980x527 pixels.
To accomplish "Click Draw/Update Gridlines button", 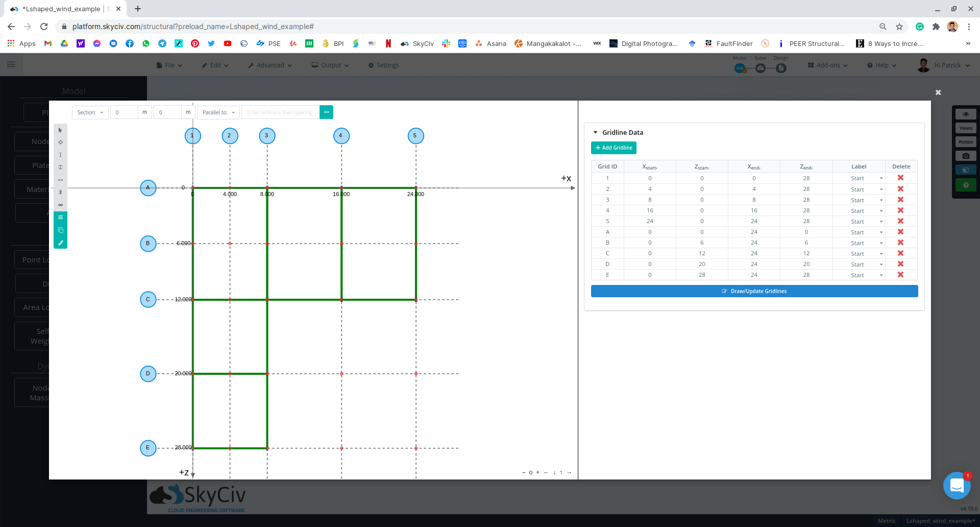I will coord(754,291).
